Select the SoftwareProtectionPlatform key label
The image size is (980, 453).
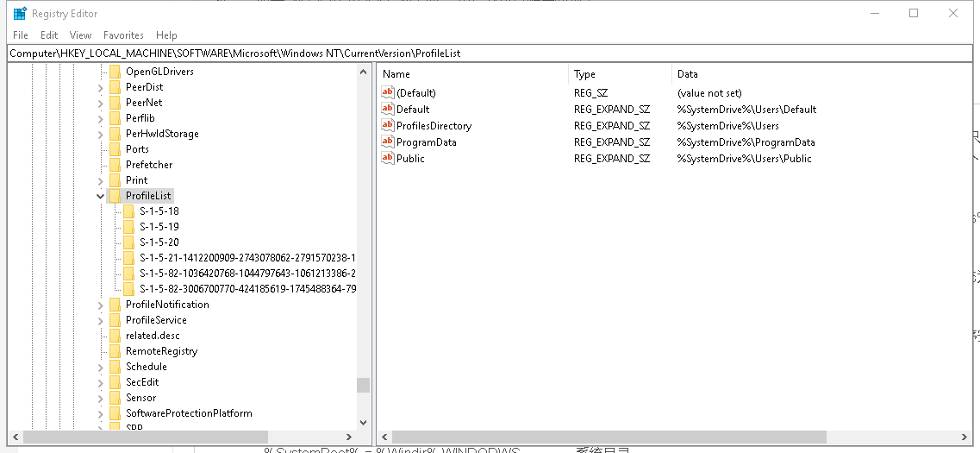(x=189, y=413)
